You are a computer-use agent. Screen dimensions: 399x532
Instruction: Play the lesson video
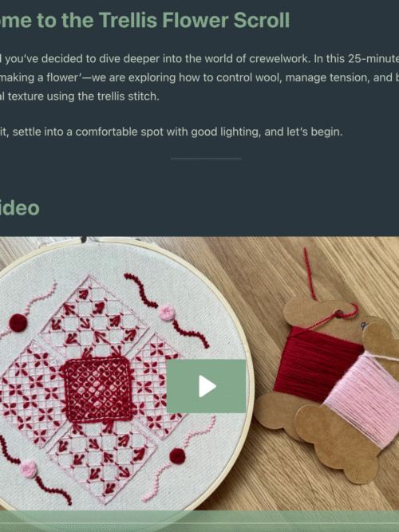pos(206,386)
